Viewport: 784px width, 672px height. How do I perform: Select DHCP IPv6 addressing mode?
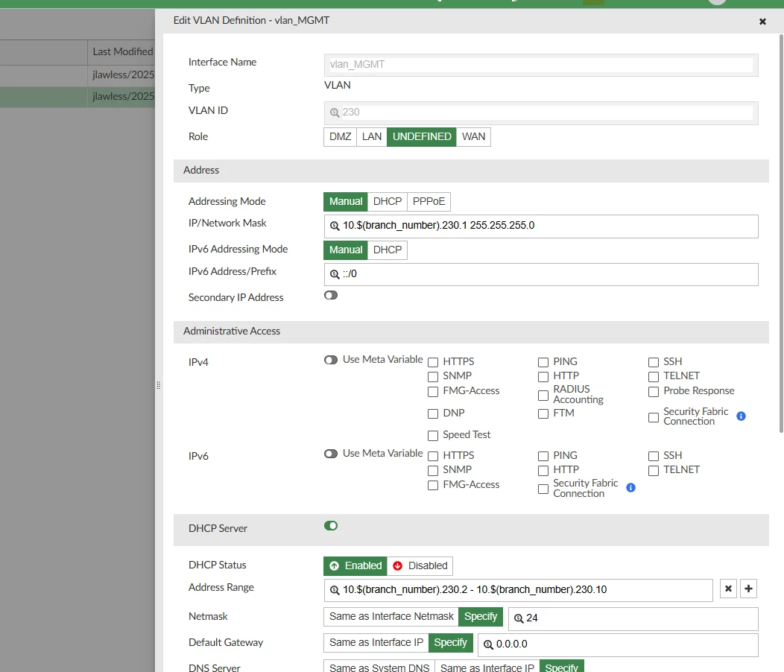tap(388, 250)
